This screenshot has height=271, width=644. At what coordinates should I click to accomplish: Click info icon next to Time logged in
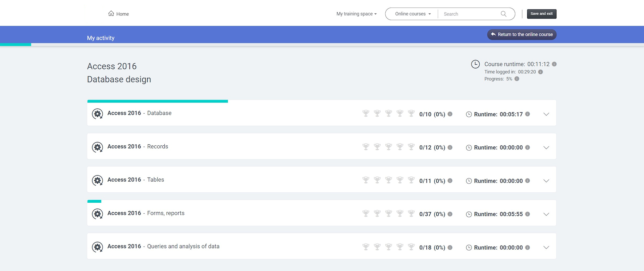coord(540,72)
